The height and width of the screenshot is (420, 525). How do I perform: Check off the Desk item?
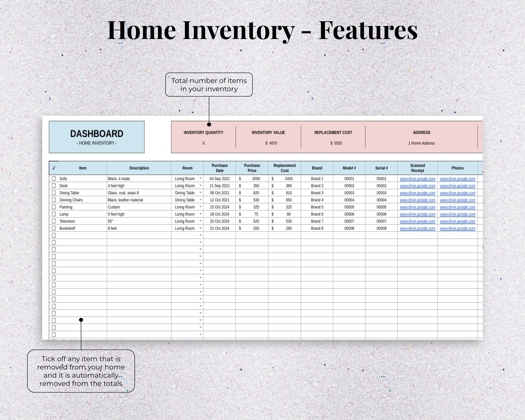pyautogui.click(x=54, y=186)
